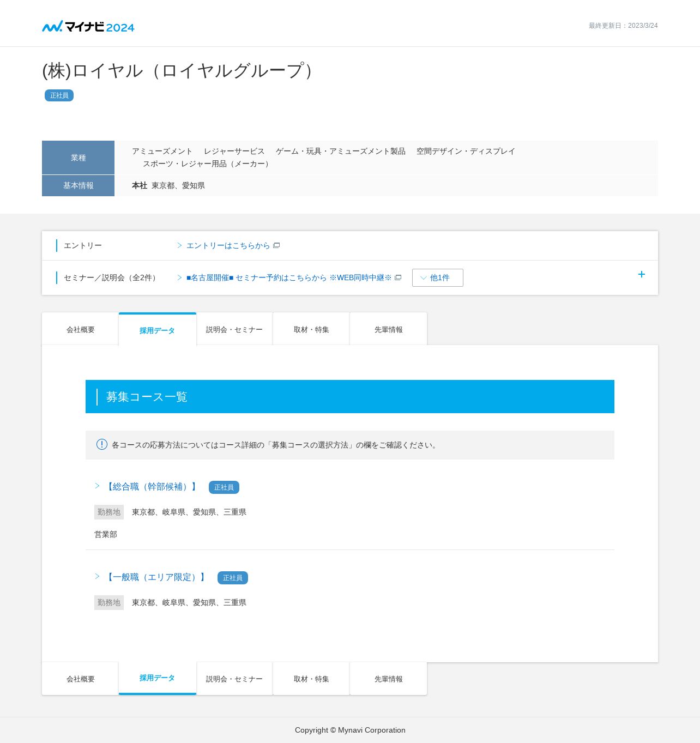
Task: Click the セミナー／説明会（全2件） label
Action: point(112,277)
